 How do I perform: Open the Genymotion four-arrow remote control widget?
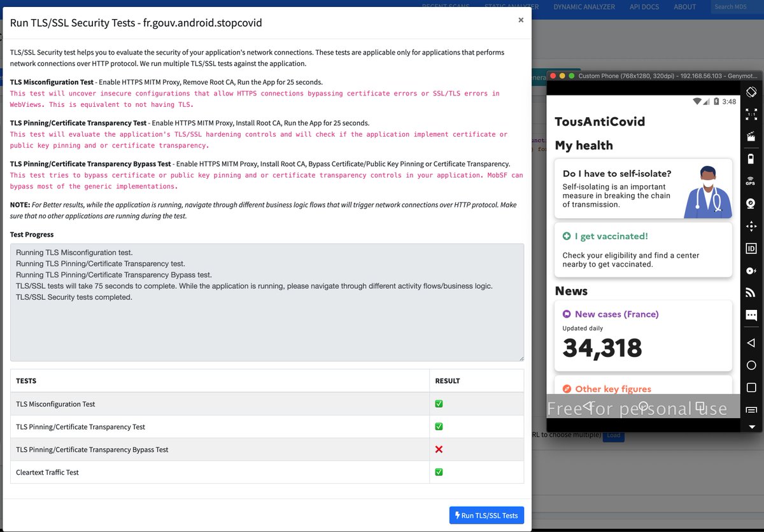click(751, 226)
